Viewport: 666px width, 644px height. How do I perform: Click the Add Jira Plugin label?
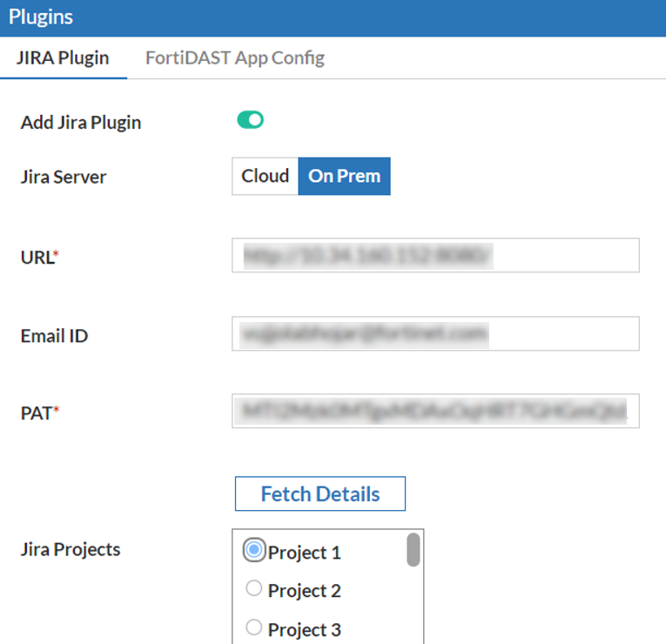(x=80, y=123)
